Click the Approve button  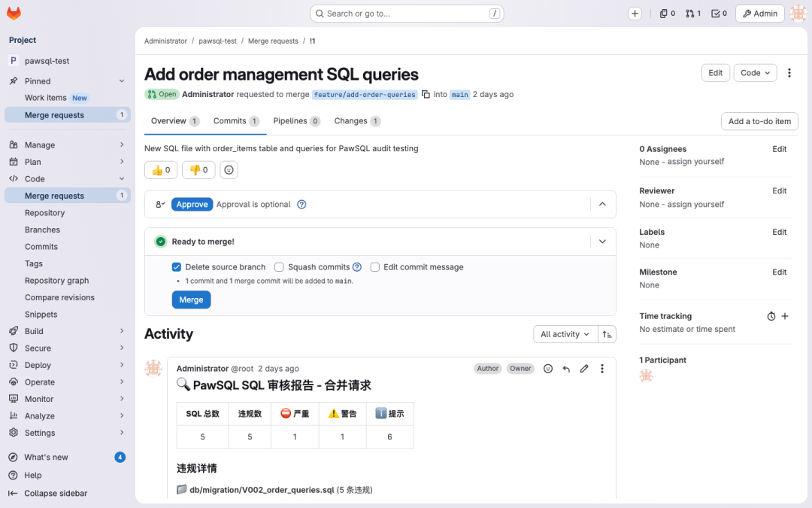pos(192,204)
